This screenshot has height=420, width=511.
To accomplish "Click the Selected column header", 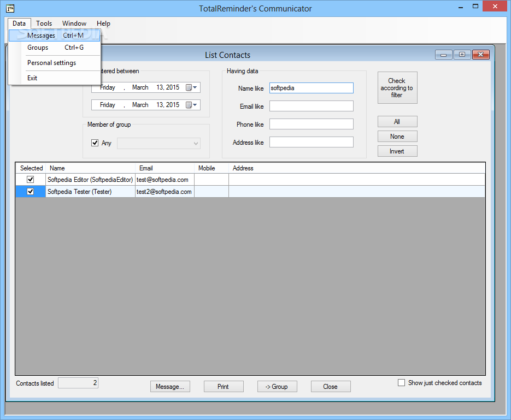I will pos(31,168).
